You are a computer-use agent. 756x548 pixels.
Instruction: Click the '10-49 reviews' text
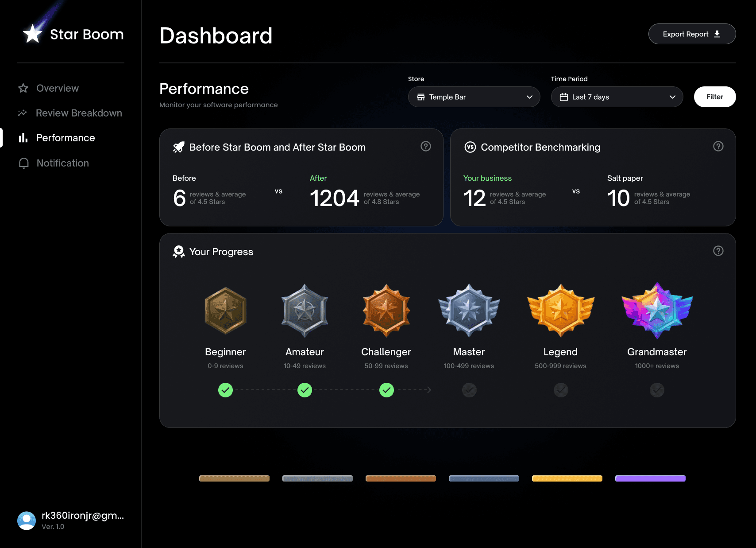(305, 366)
